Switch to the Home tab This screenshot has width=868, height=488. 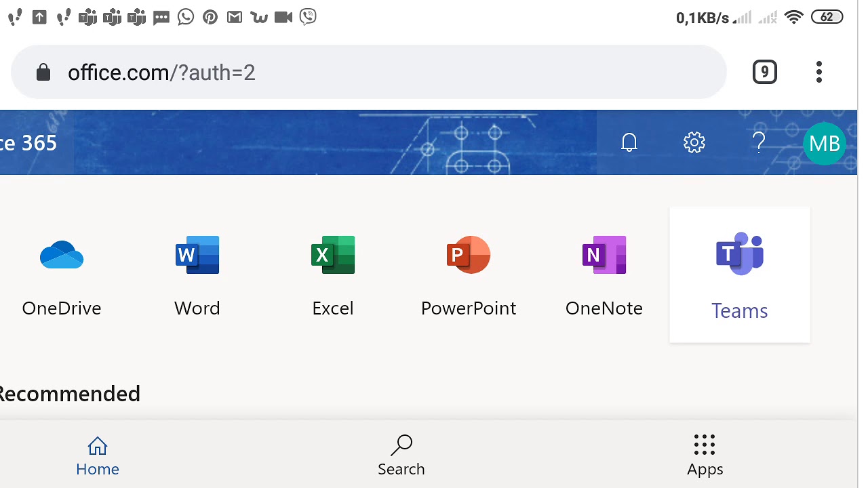point(98,455)
